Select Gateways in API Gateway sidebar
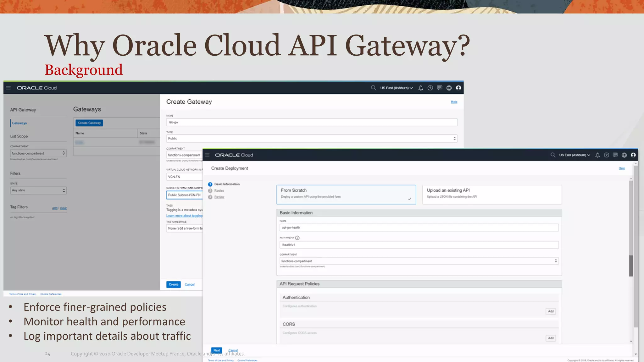The height and width of the screenshot is (362, 644). tap(19, 123)
